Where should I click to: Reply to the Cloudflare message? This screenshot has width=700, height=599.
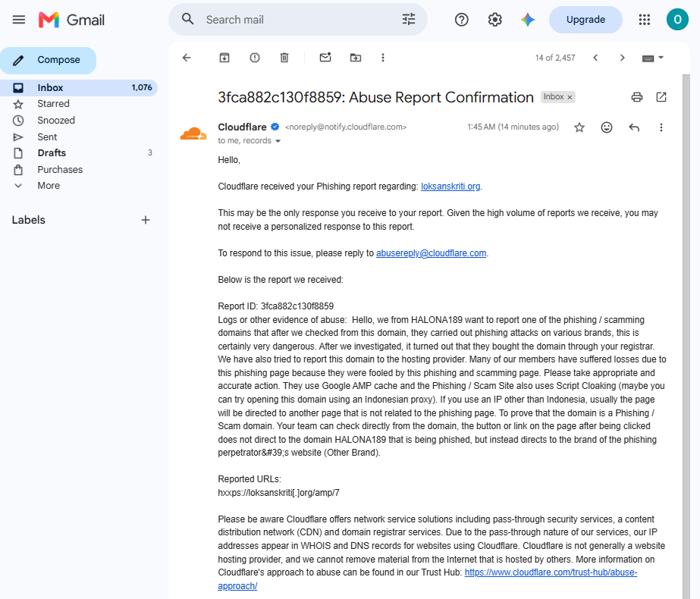pos(634,127)
